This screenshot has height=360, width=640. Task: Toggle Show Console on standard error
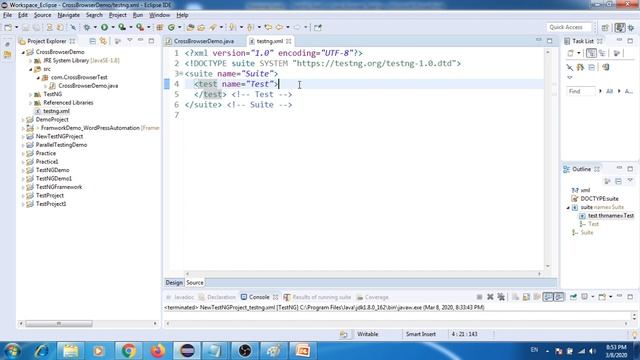coord(559,297)
